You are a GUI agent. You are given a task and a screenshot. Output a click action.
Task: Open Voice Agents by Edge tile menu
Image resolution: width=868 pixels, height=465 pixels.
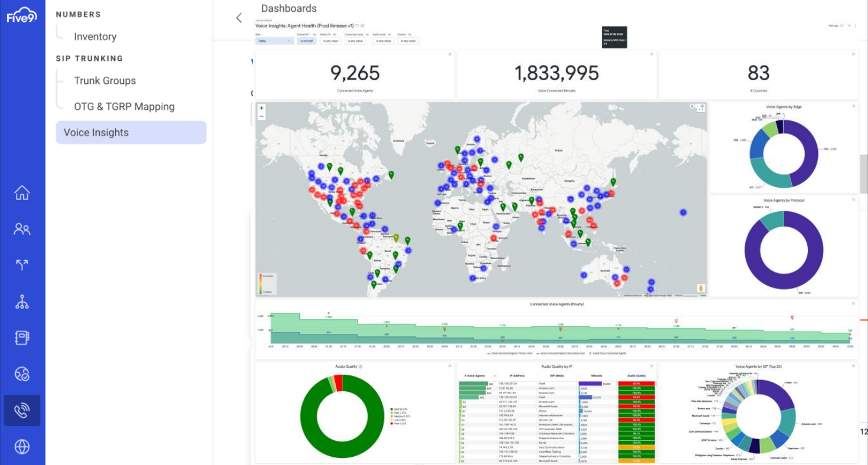[853, 106]
